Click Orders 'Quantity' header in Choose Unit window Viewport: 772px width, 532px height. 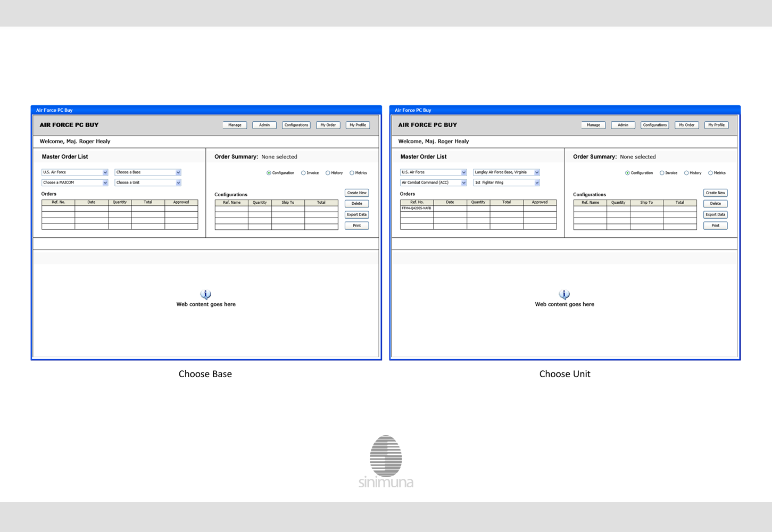pos(478,202)
